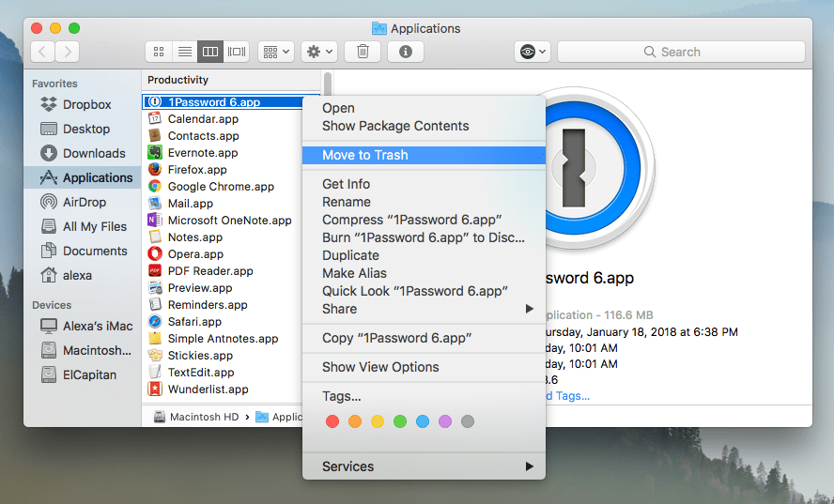Select Stickies.app in the list

click(201, 356)
